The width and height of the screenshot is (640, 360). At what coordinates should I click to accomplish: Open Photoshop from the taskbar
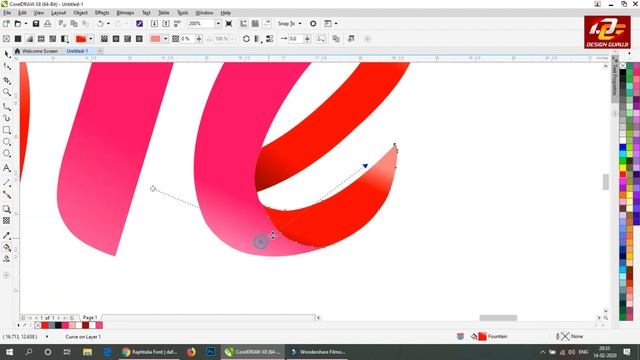[211, 352]
